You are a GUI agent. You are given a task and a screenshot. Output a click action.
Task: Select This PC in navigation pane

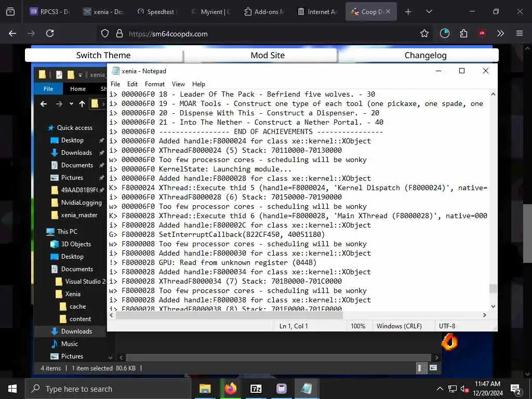coord(62,232)
